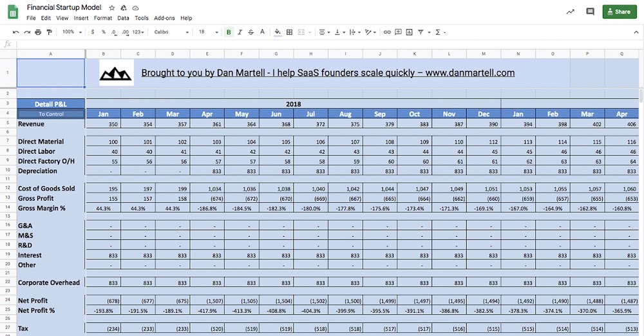Click the green Share button
Viewport: 644px width, 336px height.
[619, 12]
